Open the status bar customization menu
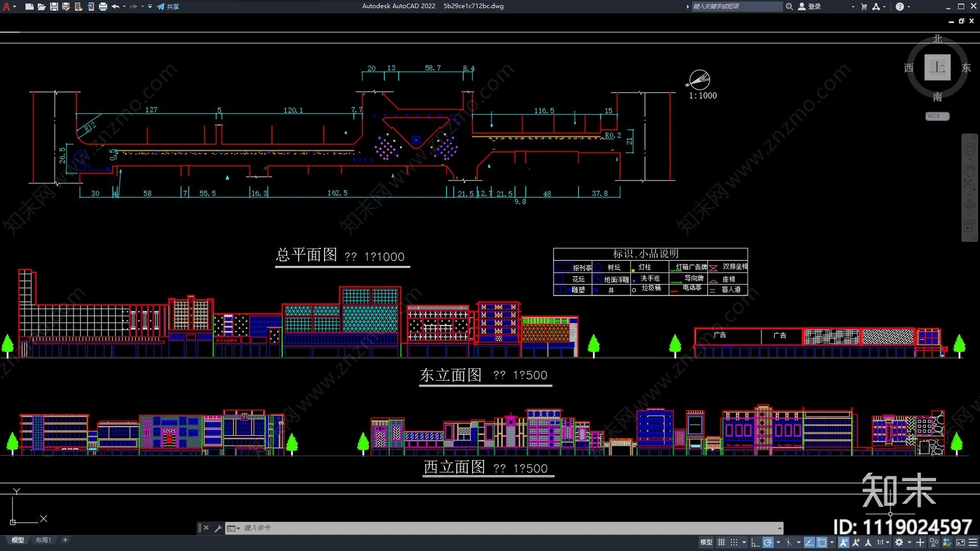This screenshot has width=980, height=551. (973, 542)
